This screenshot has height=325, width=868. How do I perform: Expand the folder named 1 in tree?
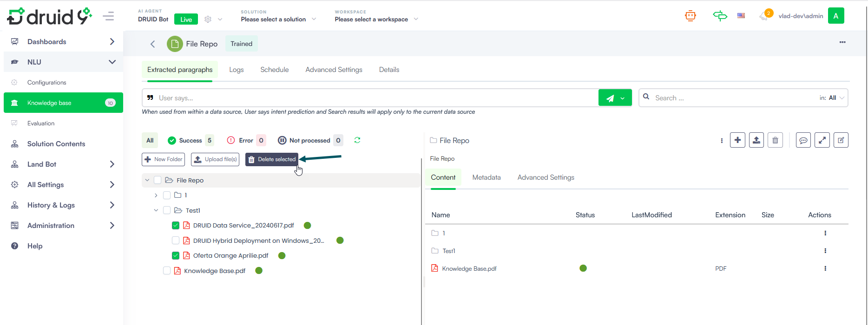click(x=156, y=195)
